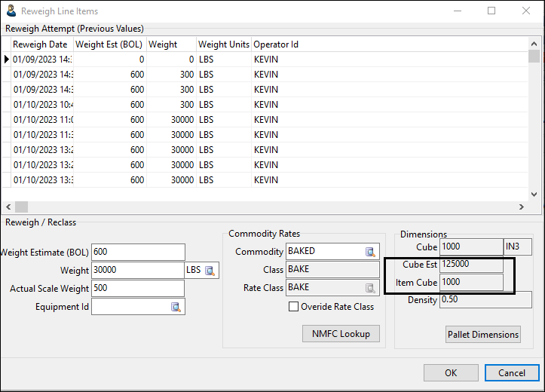The image size is (545, 392).
Task: Click the Operator Id column header
Action: tap(276, 44)
